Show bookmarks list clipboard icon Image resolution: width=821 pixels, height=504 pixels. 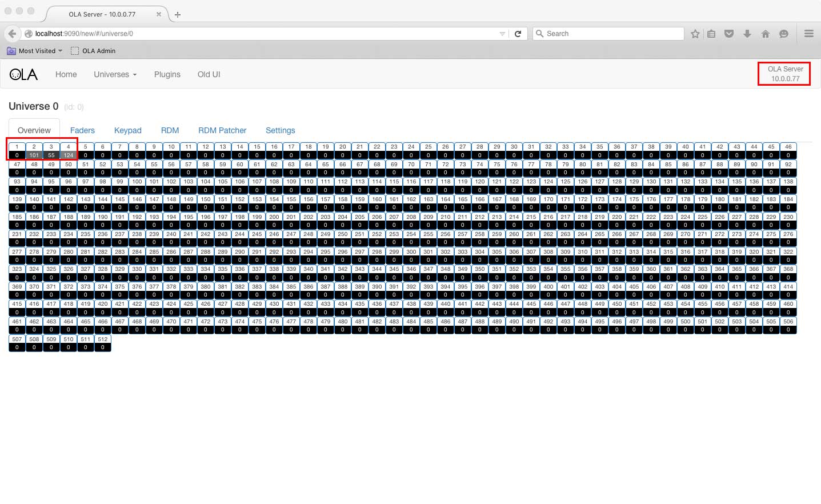click(711, 34)
